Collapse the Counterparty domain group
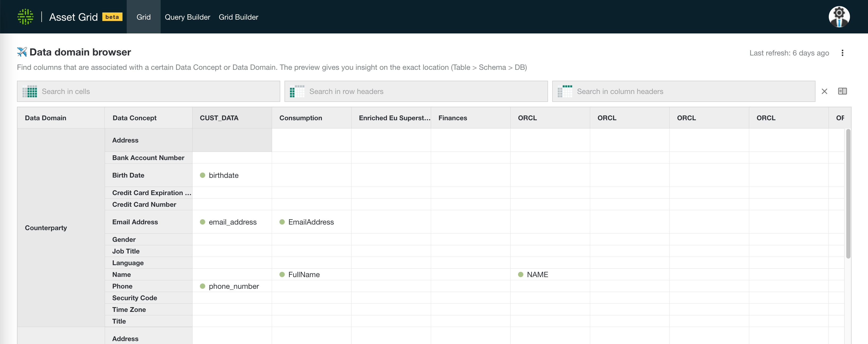The image size is (868, 344). 46,228
